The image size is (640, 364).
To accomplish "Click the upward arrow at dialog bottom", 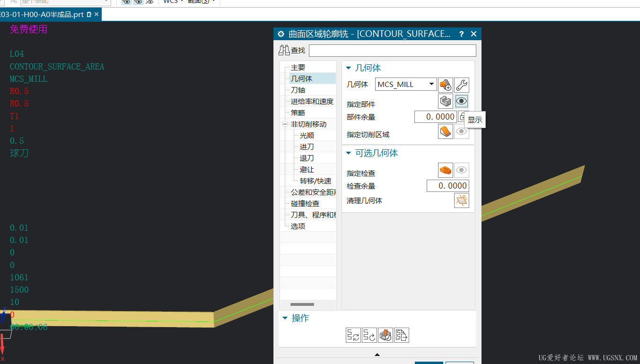I will coord(377,354).
